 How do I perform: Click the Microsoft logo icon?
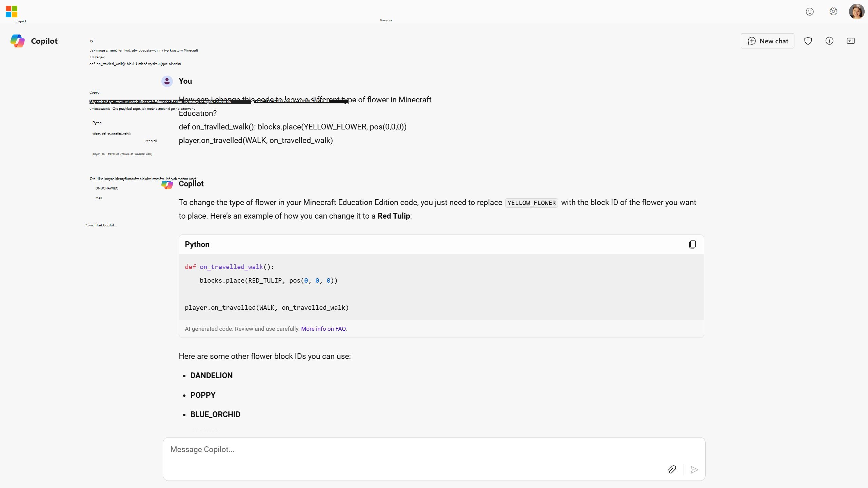[12, 11]
